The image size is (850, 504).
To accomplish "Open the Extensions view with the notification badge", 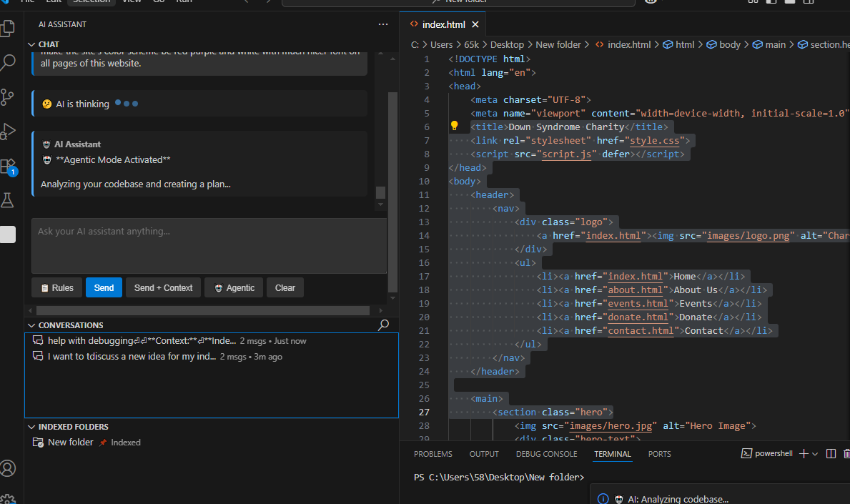I will click(x=9, y=165).
